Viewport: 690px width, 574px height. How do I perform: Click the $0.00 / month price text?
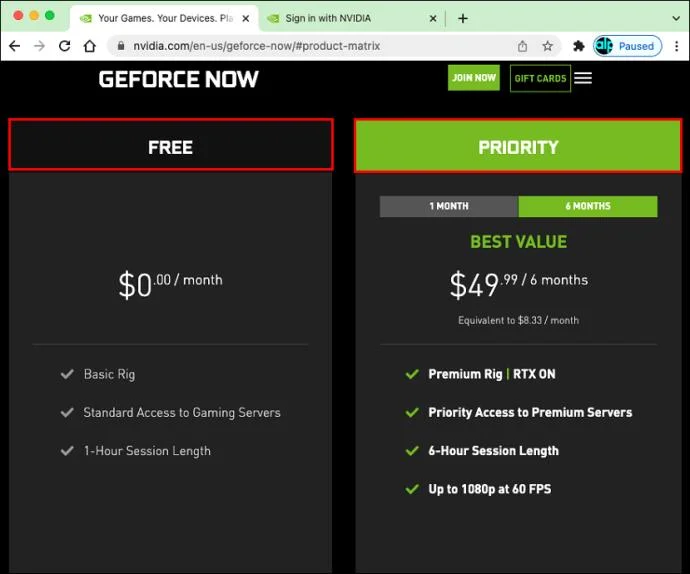click(170, 284)
